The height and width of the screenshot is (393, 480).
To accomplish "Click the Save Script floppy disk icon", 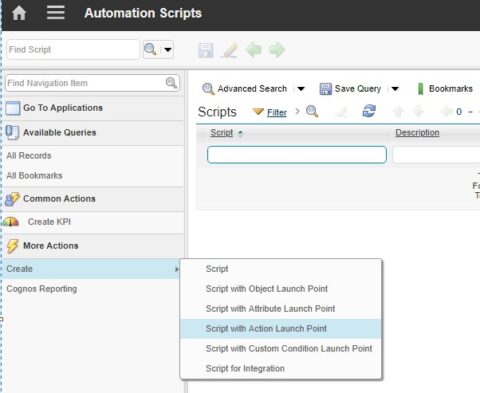I will 206,50.
